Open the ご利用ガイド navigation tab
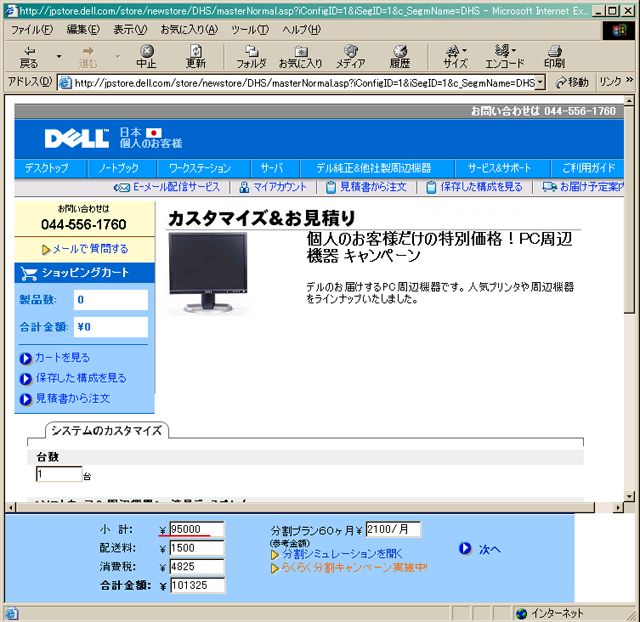The width and height of the screenshot is (640, 622). 588,168
